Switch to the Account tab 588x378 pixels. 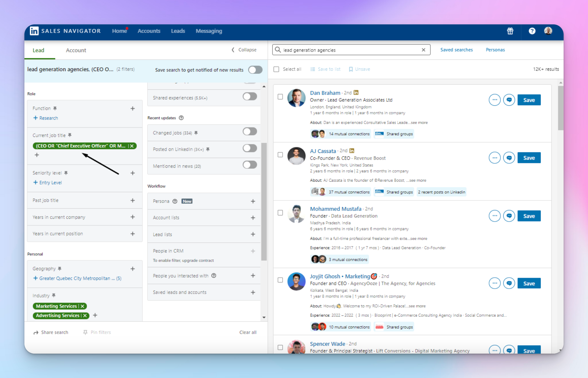pyautogui.click(x=76, y=50)
